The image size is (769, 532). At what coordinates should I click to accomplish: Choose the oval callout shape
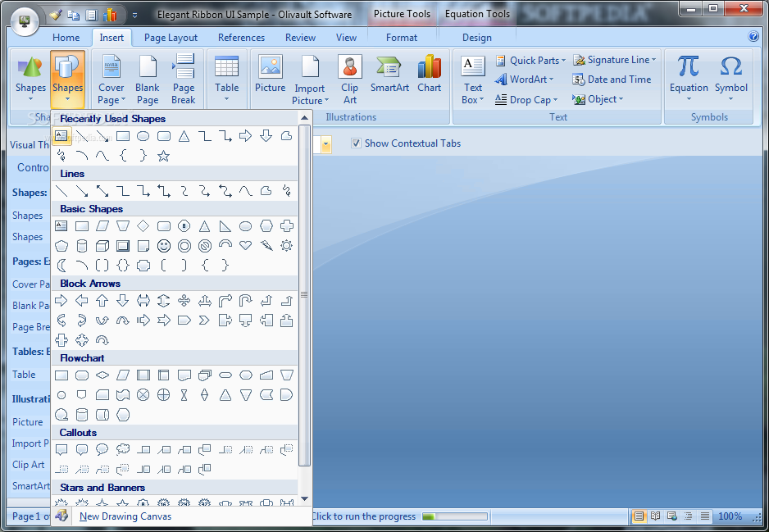tap(102, 449)
